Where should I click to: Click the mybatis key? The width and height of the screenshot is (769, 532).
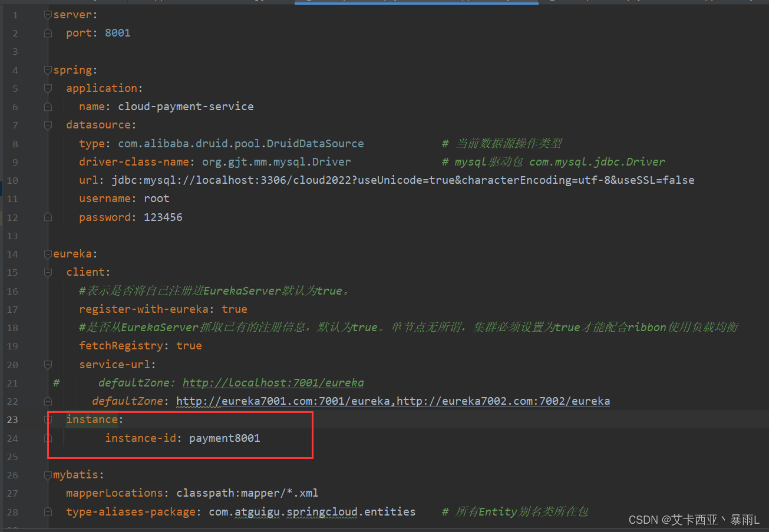75,475
